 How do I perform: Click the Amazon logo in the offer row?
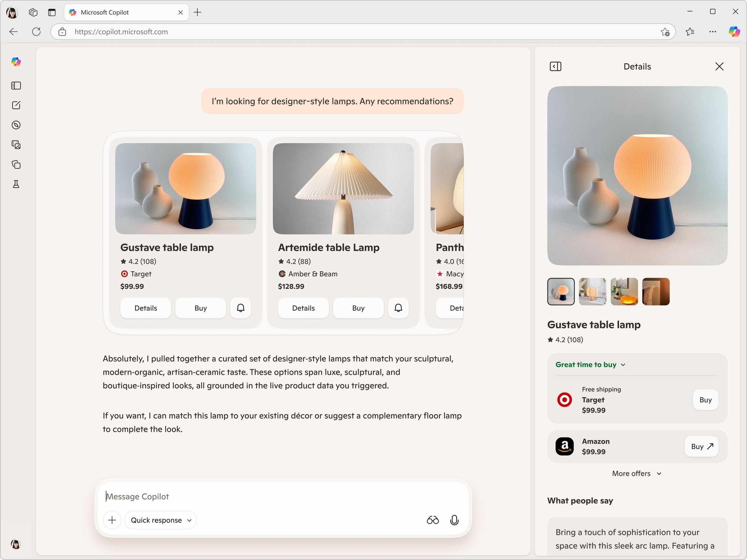point(564,446)
